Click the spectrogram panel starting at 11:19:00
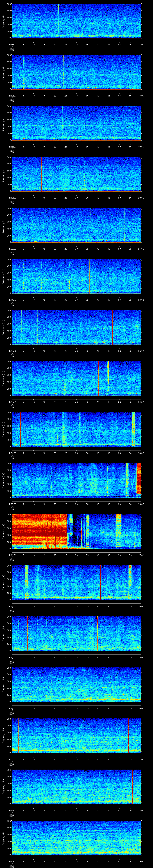 [77, 174]
